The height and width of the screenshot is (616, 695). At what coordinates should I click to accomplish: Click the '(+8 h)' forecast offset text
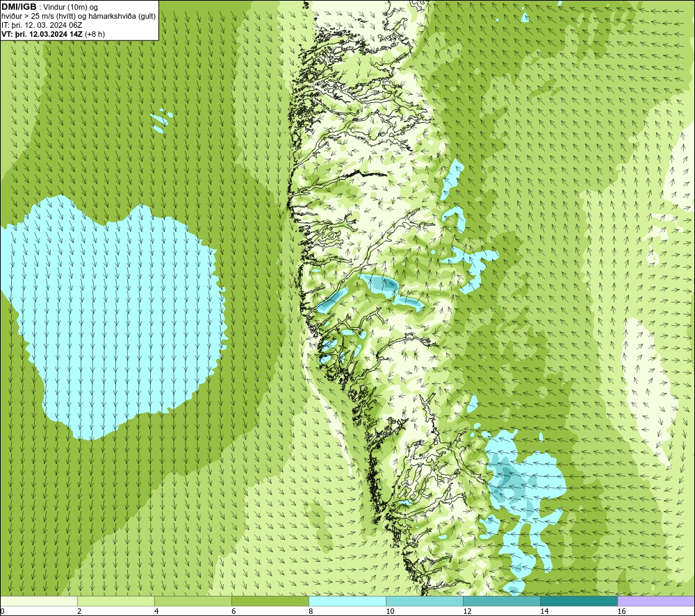pos(94,34)
